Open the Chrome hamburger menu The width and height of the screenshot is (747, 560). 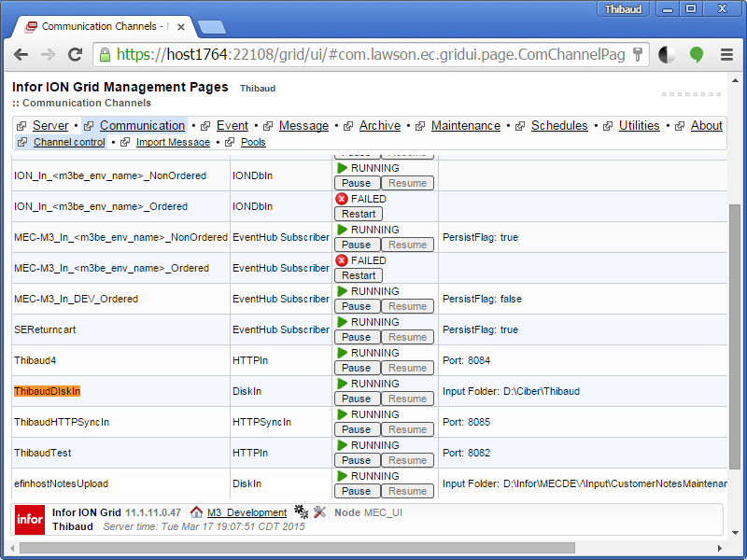726,54
